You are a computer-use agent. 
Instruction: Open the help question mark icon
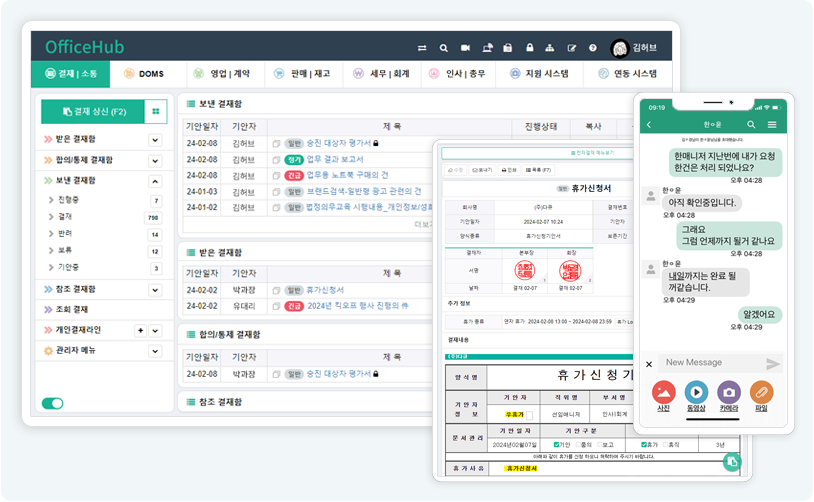pyautogui.click(x=592, y=48)
